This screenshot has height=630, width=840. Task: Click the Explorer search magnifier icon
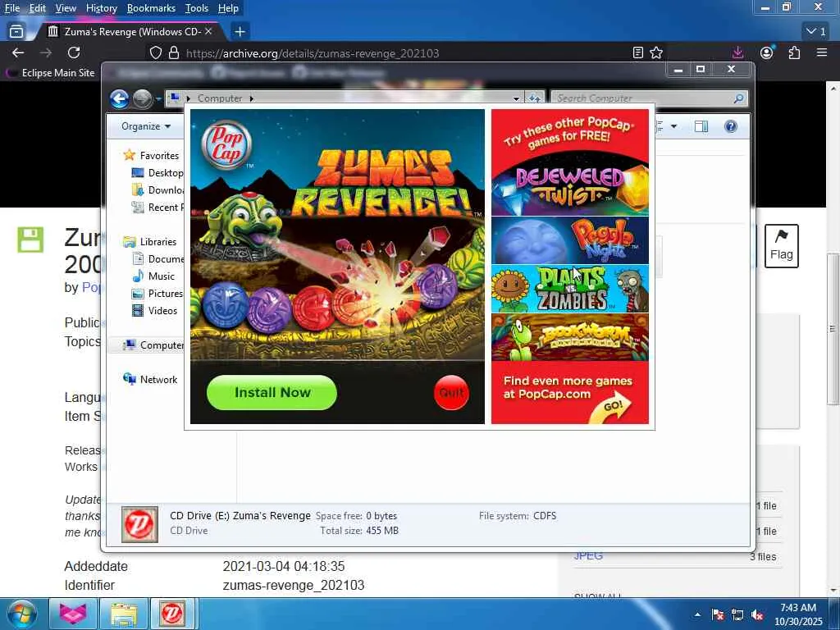739,98
